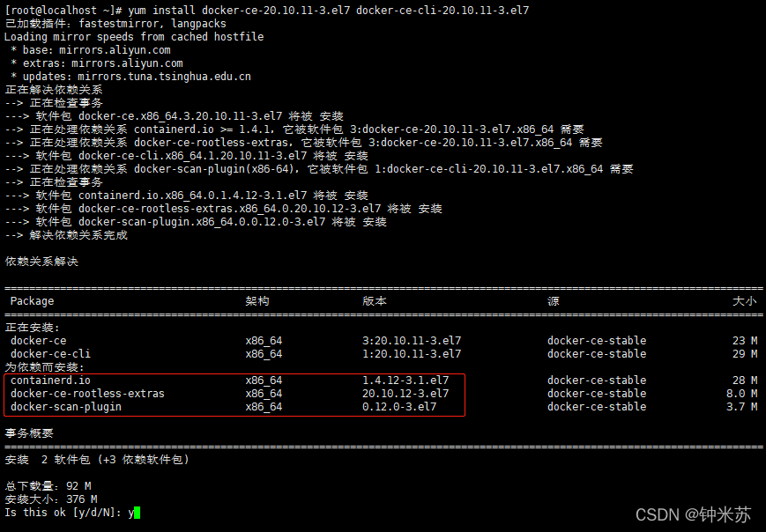Click the 正在安装: section label
This screenshot has height=532, width=766.
(x=33, y=328)
